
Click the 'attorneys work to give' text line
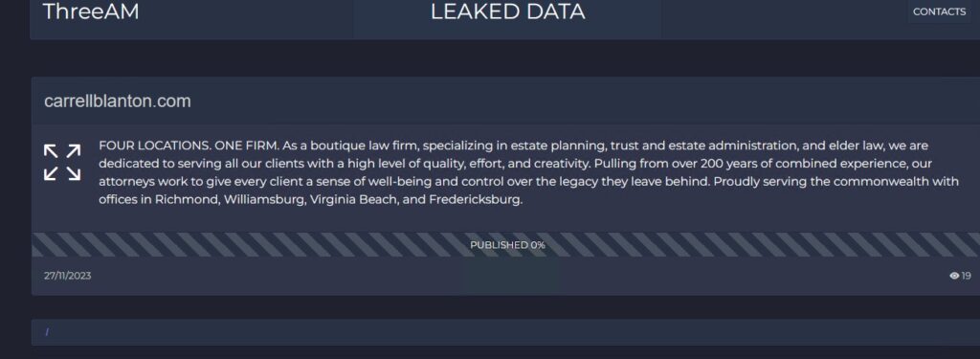point(528,182)
